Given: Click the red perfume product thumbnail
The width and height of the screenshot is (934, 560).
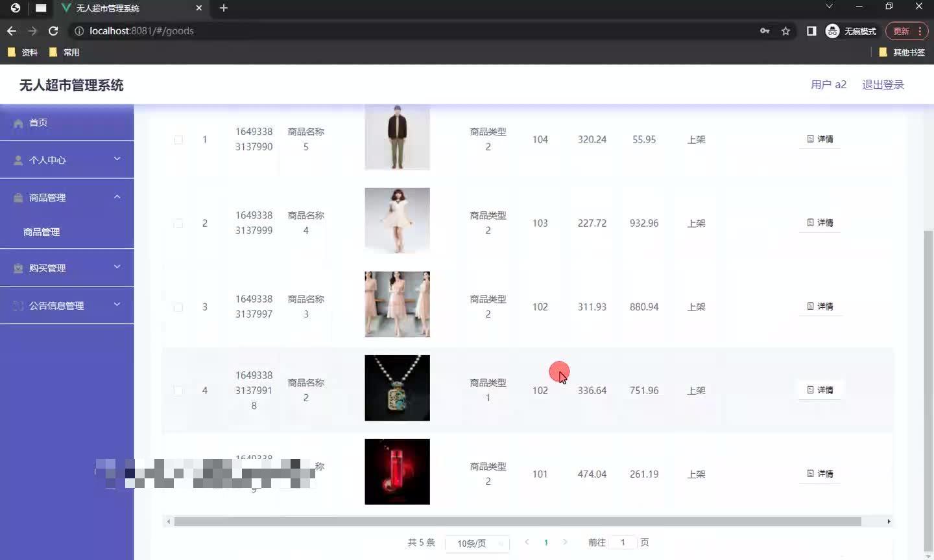Looking at the screenshot, I should (x=397, y=471).
